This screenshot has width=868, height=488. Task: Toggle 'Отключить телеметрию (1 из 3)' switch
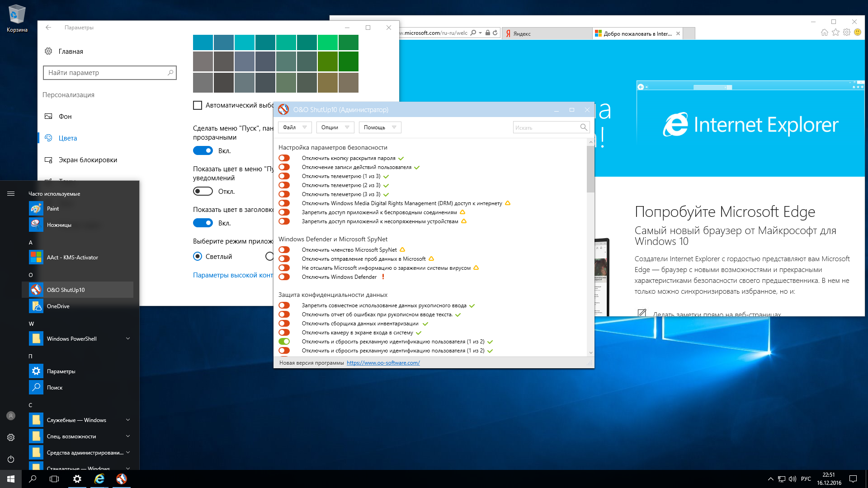(x=284, y=176)
